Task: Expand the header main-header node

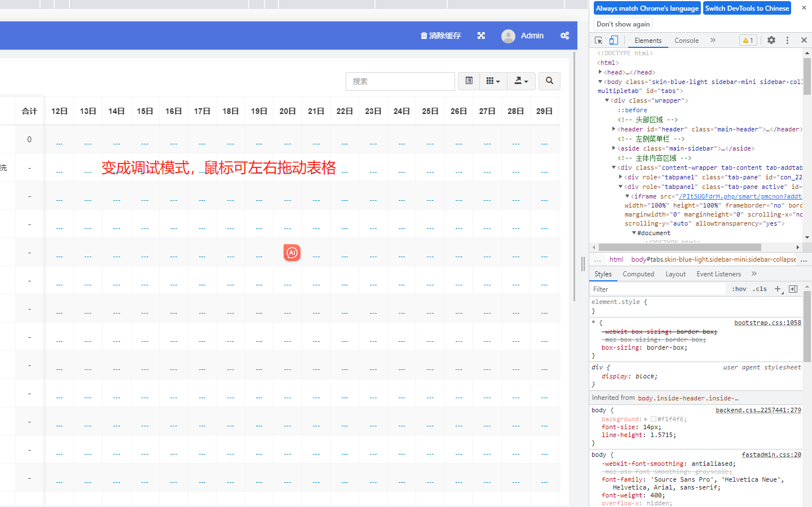Action: (614, 129)
